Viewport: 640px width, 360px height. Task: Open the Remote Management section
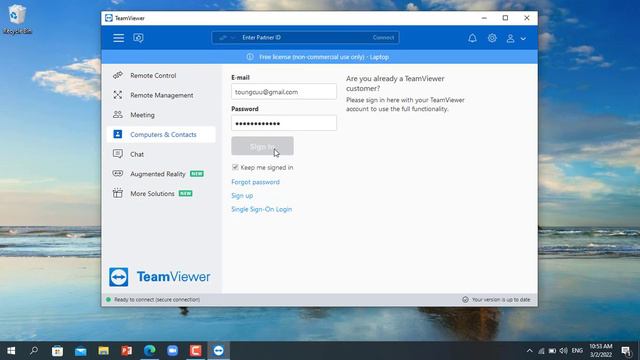161,95
